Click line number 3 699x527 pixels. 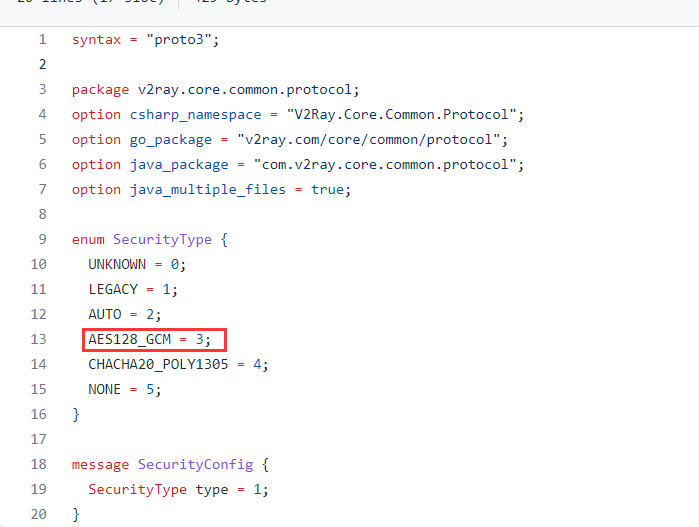pyautogui.click(x=42, y=90)
